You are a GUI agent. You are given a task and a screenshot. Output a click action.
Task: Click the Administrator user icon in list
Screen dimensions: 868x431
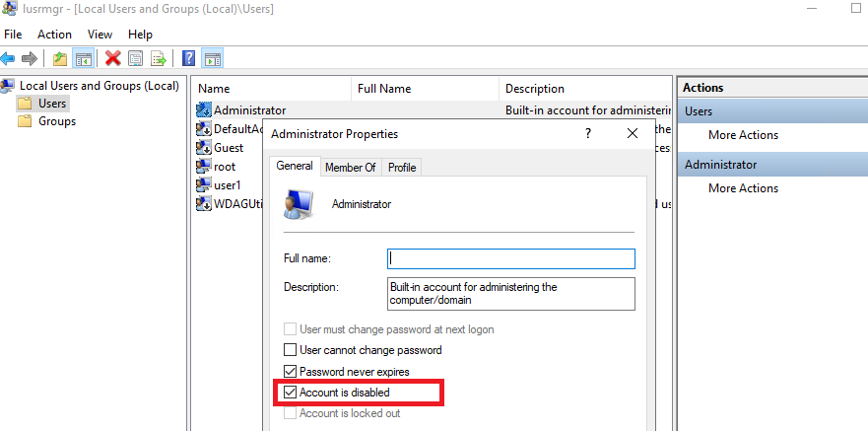[204, 109]
